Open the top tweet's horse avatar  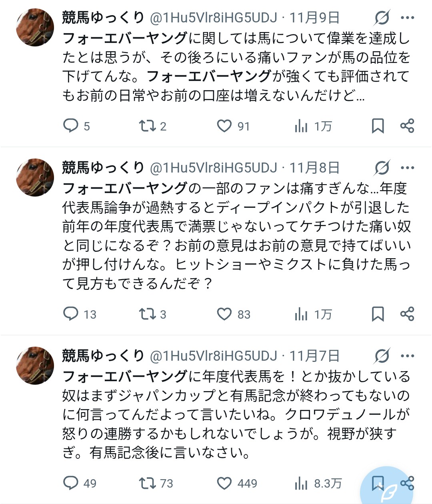[35, 27]
